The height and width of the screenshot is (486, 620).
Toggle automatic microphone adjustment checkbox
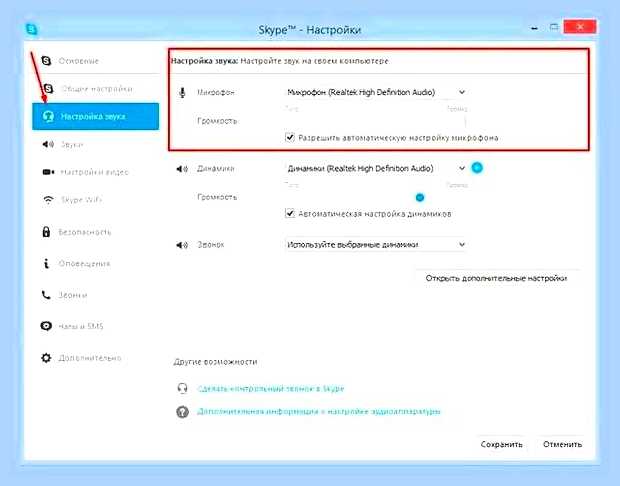pos(290,137)
